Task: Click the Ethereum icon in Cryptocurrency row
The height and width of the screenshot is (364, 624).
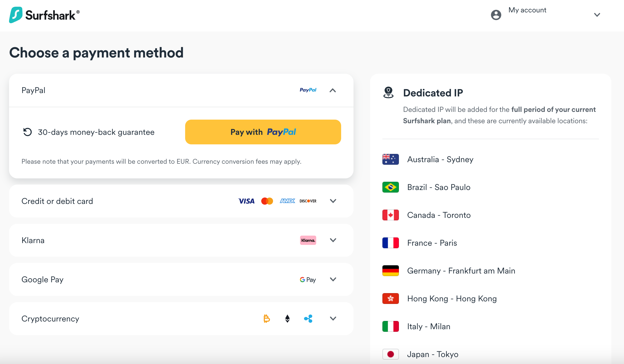Action: 287,319
